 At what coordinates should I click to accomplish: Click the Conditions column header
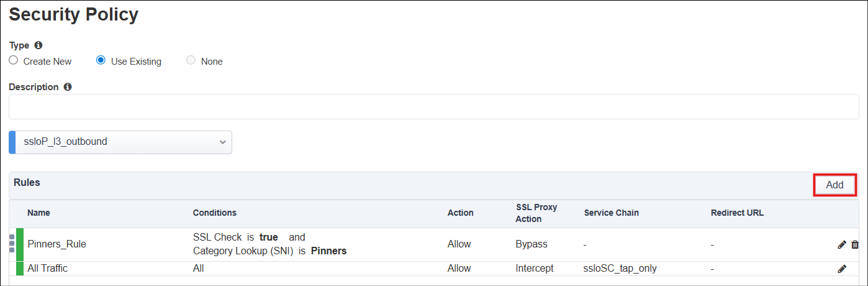(x=215, y=213)
